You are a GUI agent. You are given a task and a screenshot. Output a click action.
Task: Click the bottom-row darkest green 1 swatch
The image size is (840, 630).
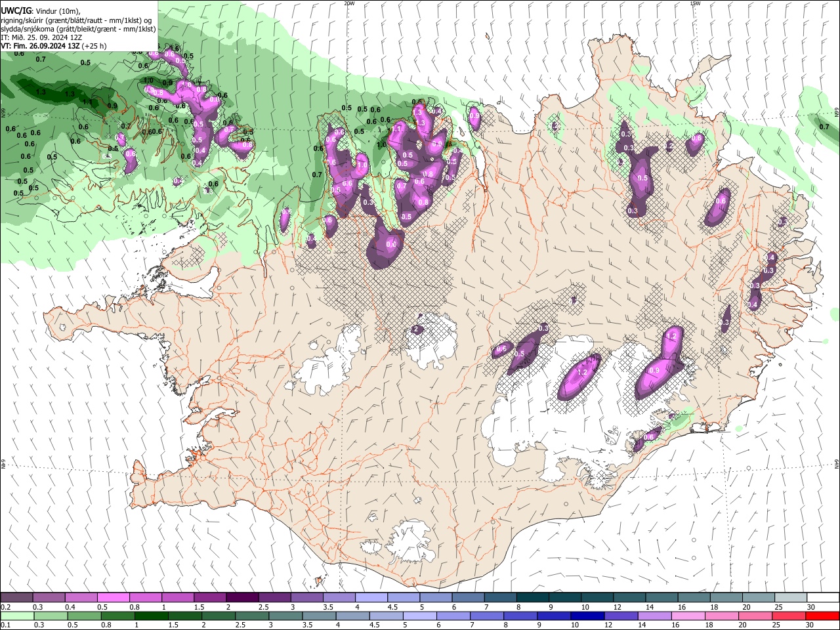(x=151, y=616)
